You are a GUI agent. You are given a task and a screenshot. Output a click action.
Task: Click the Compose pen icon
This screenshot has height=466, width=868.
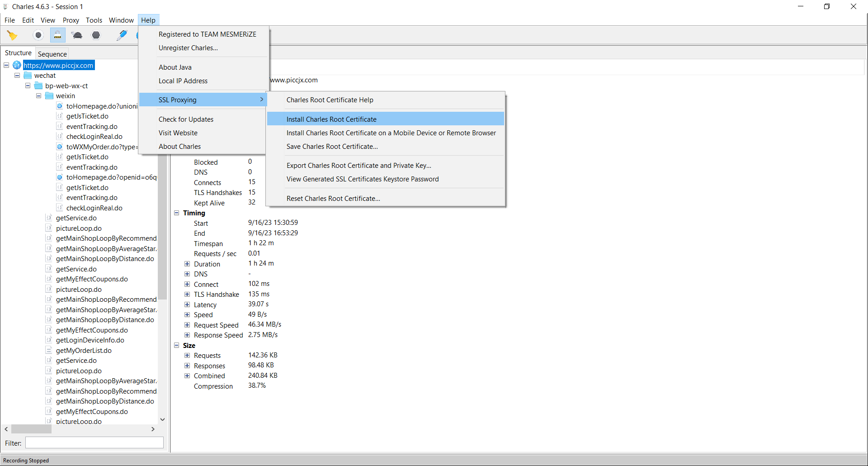(122, 35)
